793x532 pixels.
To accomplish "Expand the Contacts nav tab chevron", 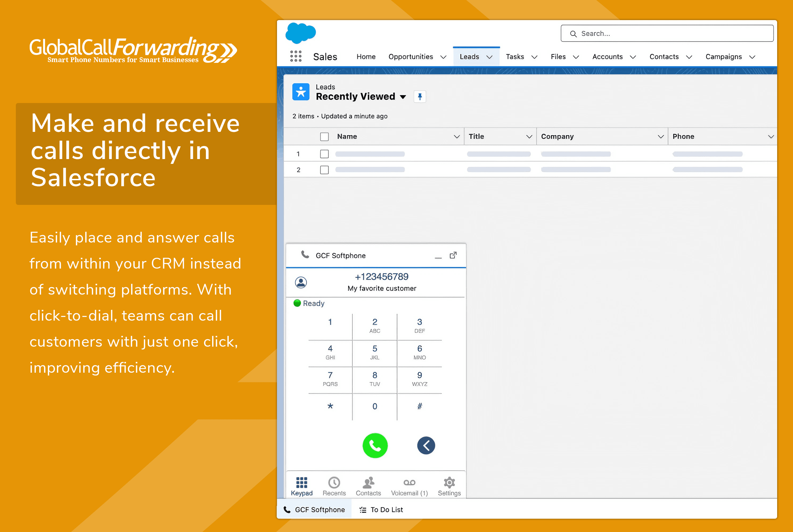I will [689, 57].
